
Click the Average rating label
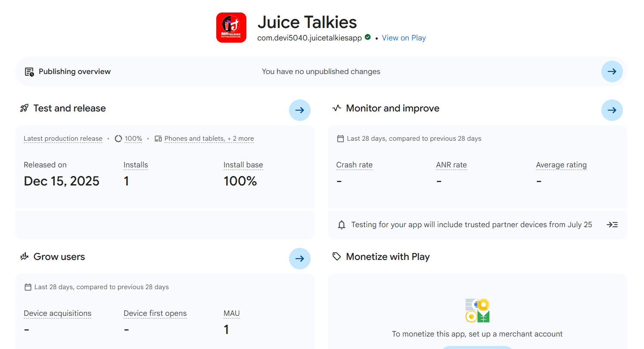[x=561, y=165]
